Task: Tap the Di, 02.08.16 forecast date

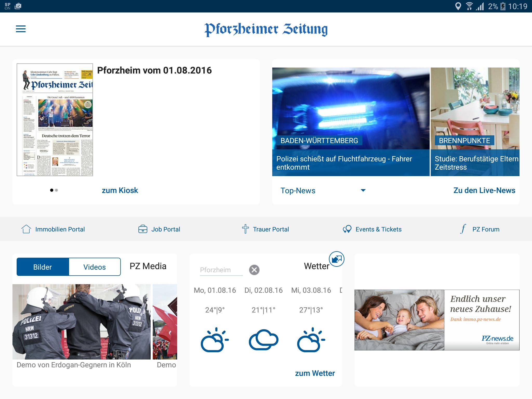Action: (x=263, y=290)
